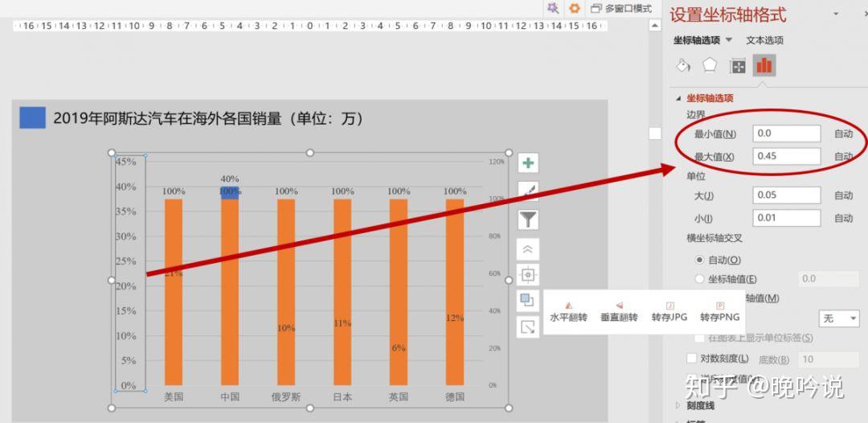Click the double-chevron up button beside chart

(x=527, y=249)
